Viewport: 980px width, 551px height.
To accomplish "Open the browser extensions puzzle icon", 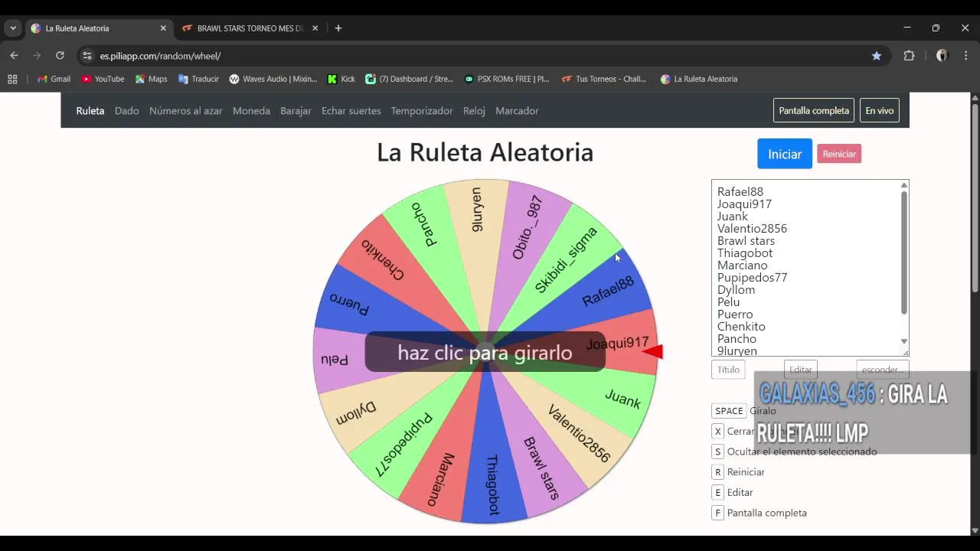I will [x=909, y=56].
